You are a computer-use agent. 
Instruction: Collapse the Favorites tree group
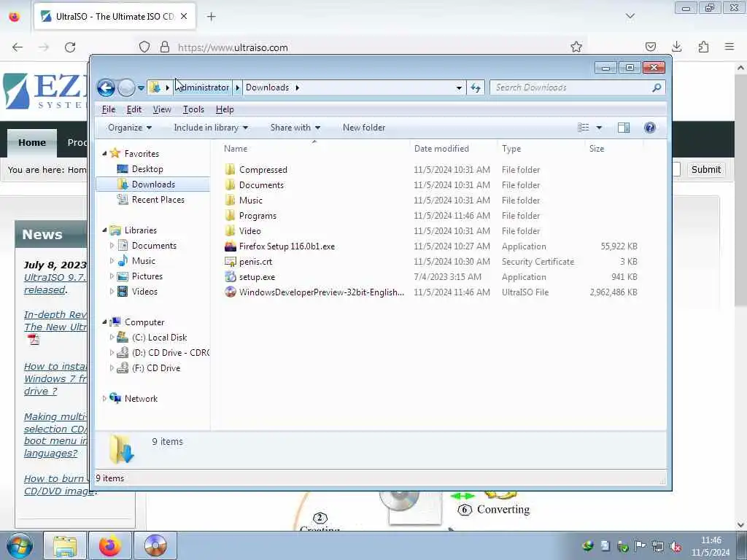point(104,153)
